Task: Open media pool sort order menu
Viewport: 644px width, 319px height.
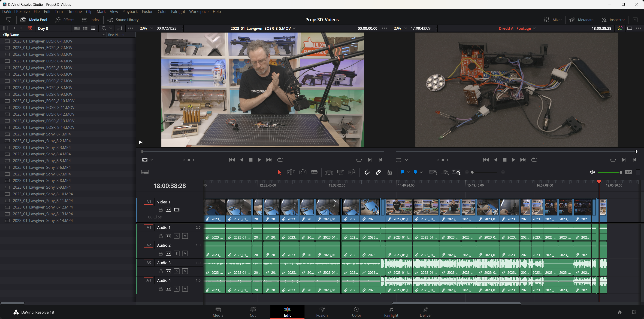Action: 120,28
